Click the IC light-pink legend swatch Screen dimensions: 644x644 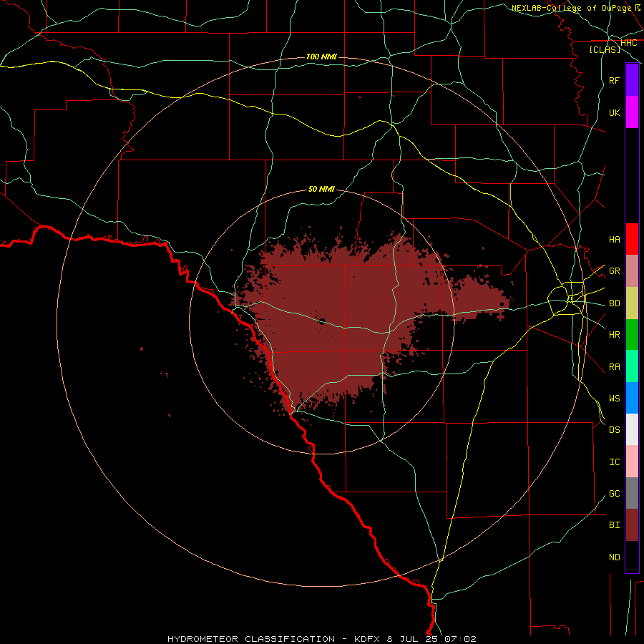632,462
